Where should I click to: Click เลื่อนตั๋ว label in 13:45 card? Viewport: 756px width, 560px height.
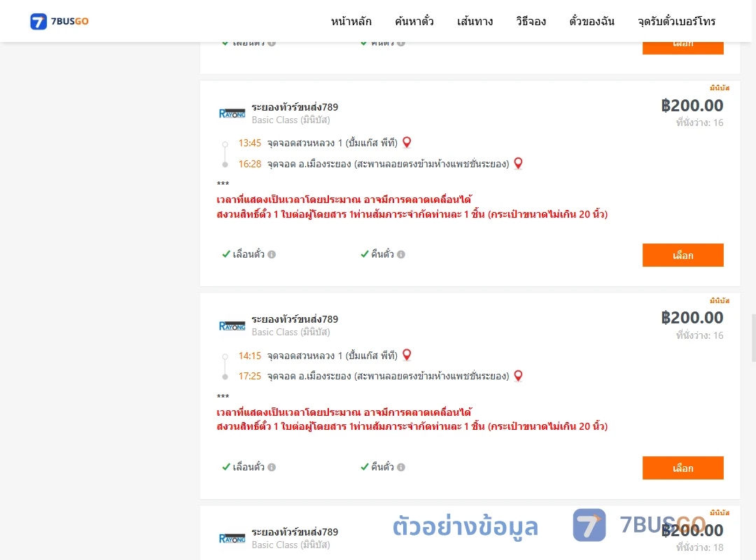[x=248, y=254]
